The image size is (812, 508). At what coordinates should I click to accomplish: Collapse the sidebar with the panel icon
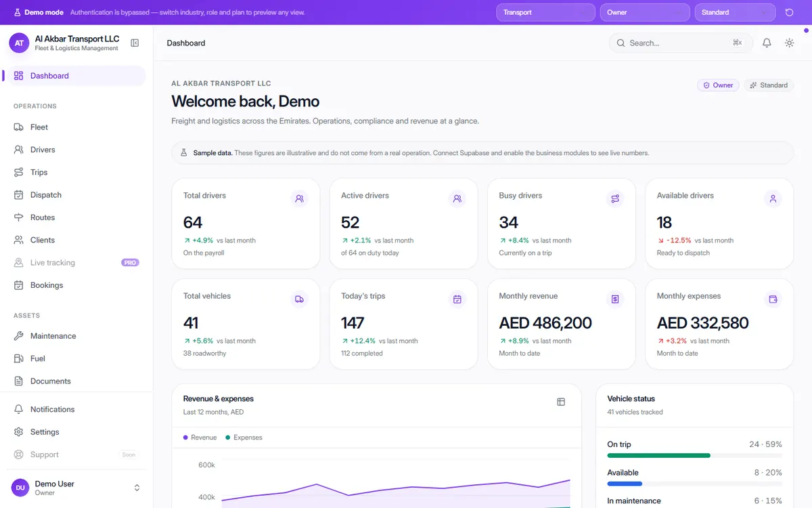[x=135, y=43]
